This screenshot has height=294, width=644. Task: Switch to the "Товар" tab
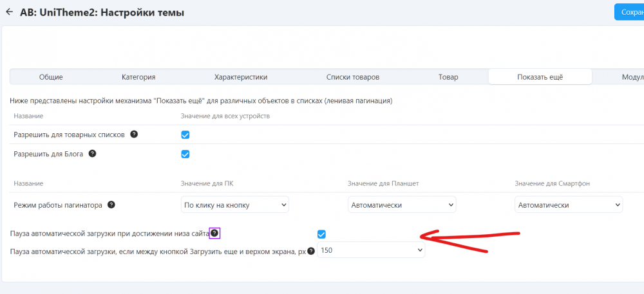point(448,77)
